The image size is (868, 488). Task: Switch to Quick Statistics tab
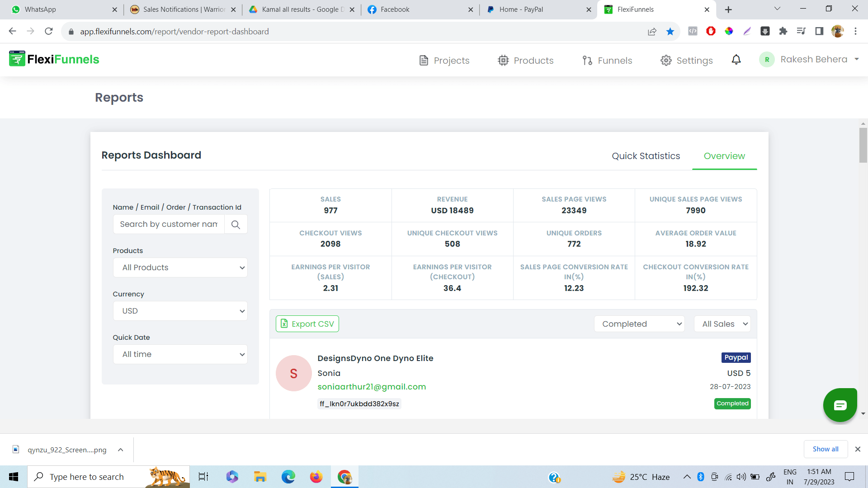(646, 156)
